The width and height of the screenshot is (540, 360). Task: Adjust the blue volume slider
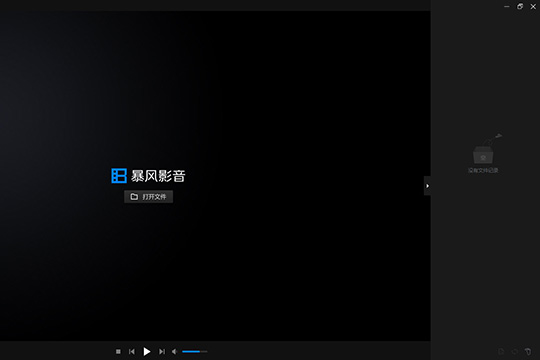[x=195, y=351]
